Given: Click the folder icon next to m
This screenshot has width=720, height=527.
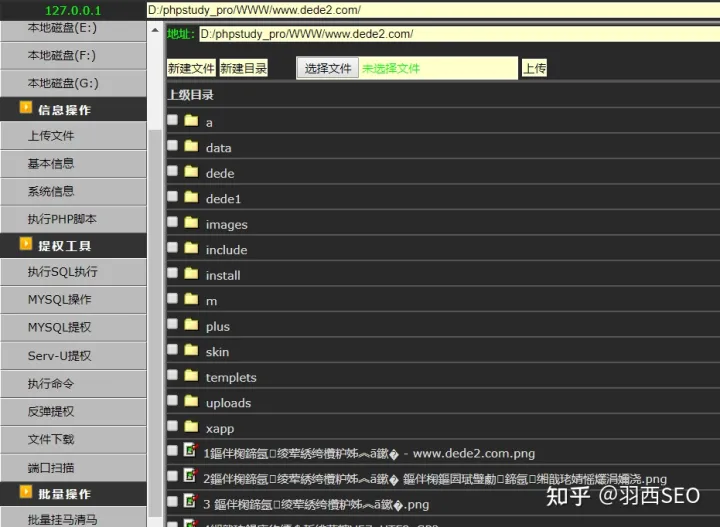Looking at the screenshot, I should point(191,299).
